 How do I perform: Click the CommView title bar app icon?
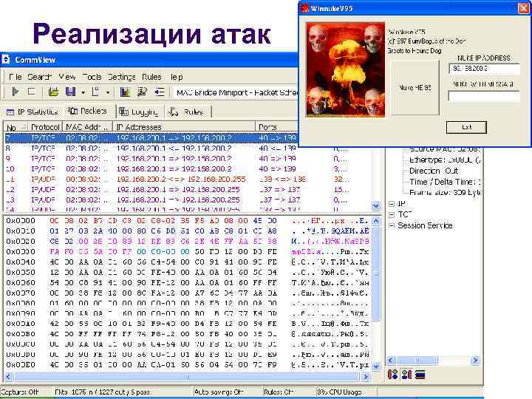pos(6,59)
